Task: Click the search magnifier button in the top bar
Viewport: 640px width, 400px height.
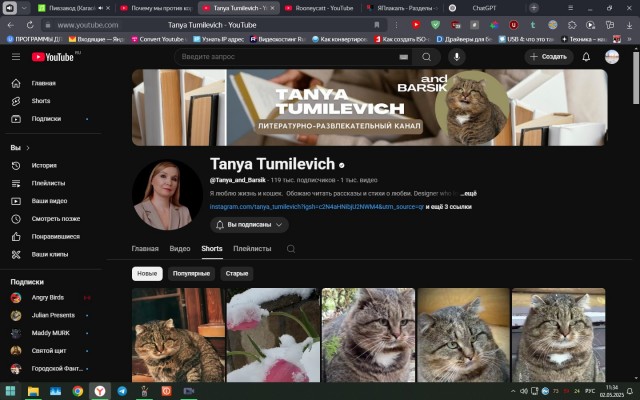Action: 427,57
